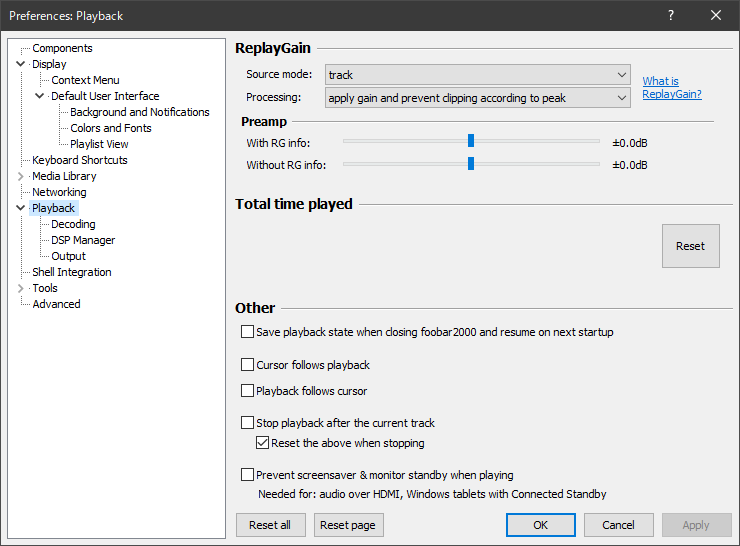The width and height of the screenshot is (740, 546).
Task: Select Keyboard Shortcuts in the tree
Action: [x=80, y=160]
